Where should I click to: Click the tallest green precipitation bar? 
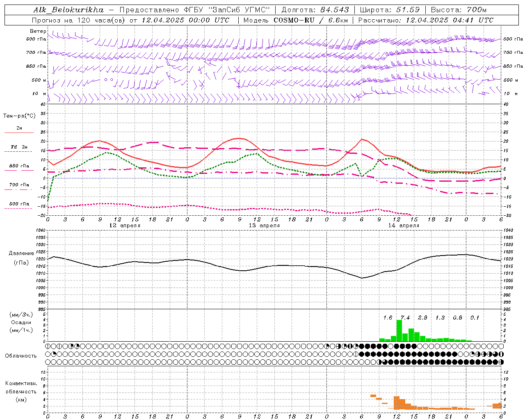(399, 331)
